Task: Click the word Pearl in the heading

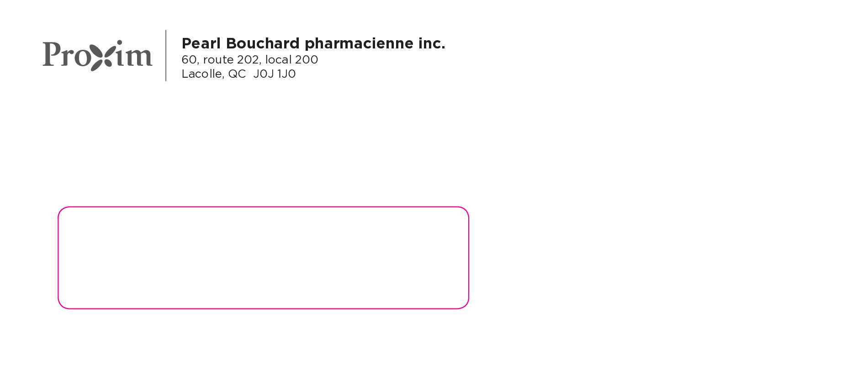Action: pyautogui.click(x=201, y=43)
